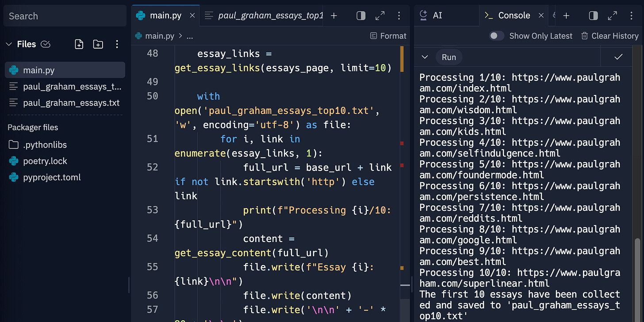
Task: Toggle multi-select mode next to Files
Action: click(x=46, y=44)
